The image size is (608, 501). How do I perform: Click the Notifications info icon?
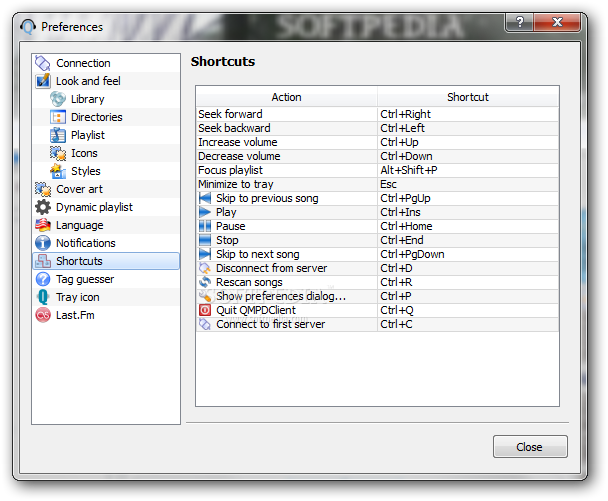point(43,243)
